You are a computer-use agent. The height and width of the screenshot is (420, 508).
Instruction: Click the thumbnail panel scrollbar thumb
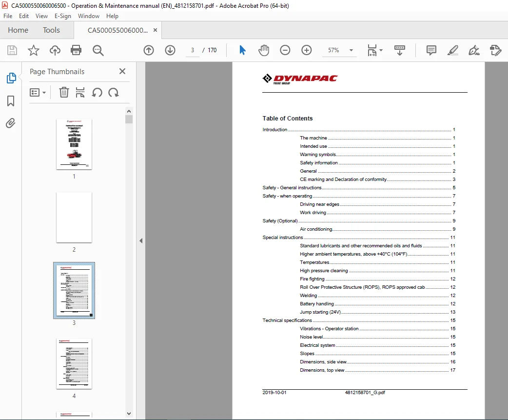[129, 119]
